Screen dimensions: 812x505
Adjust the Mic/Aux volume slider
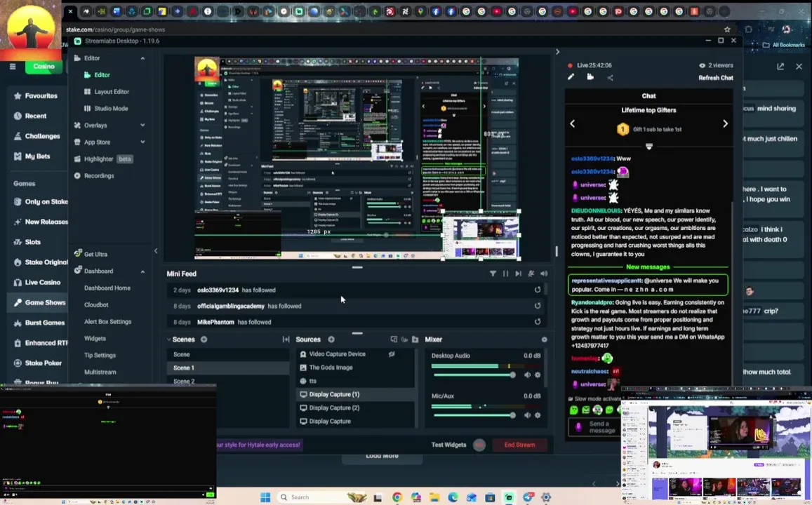click(x=473, y=415)
